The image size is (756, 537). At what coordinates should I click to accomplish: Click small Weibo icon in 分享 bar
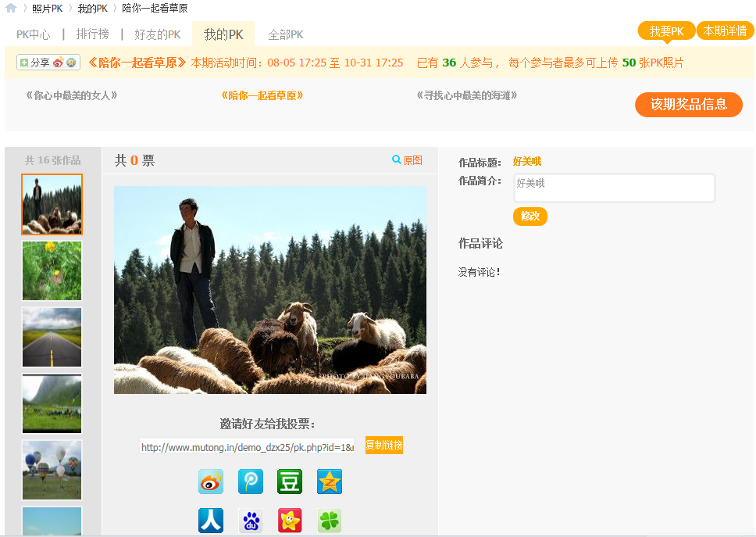tap(59, 63)
